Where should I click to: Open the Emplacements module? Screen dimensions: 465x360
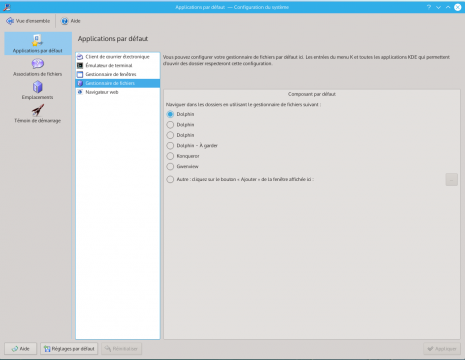point(38,91)
